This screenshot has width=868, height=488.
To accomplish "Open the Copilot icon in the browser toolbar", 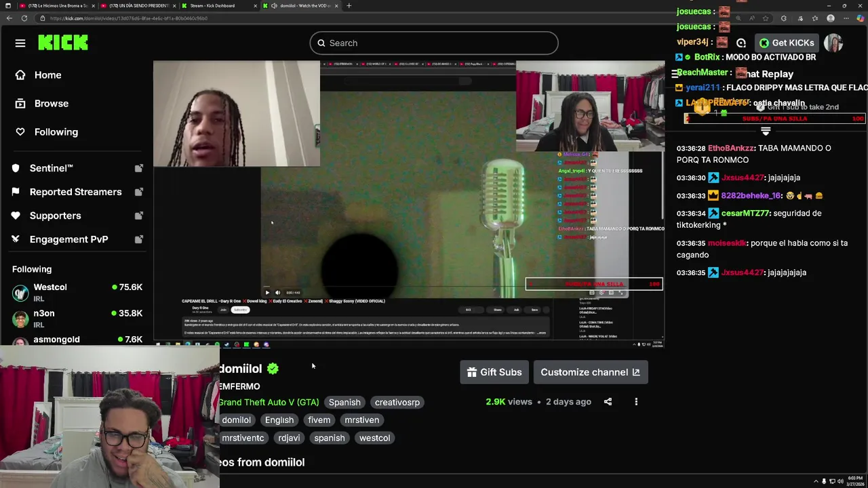I will (x=861, y=18).
